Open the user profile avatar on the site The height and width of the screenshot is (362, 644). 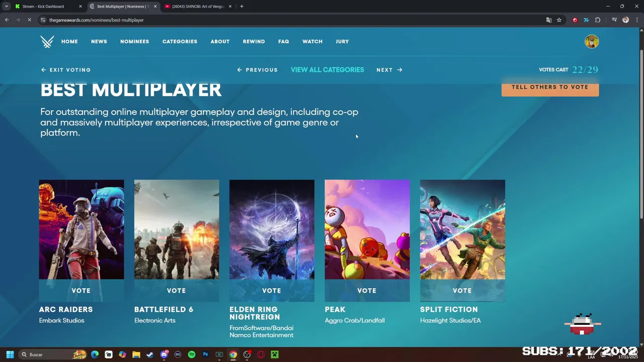coord(592,42)
